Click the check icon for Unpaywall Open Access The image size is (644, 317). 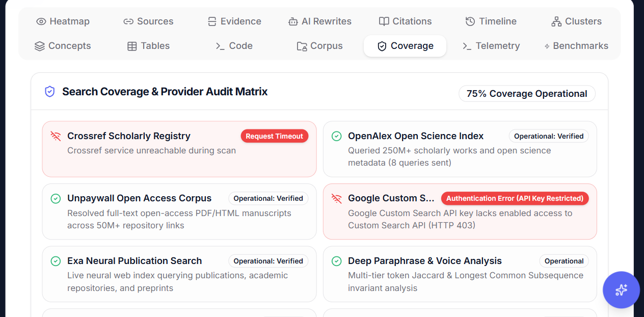(x=56, y=198)
